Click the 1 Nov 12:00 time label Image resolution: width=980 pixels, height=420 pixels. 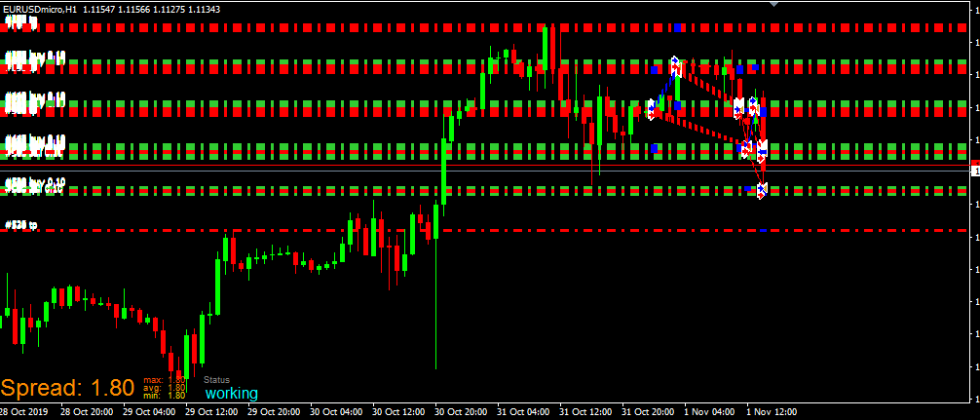pos(772,412)
